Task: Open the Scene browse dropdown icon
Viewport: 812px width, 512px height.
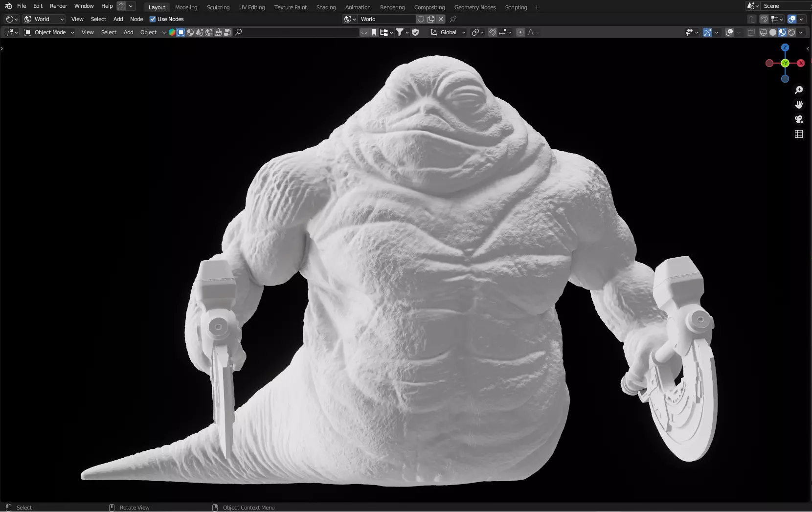Action: [753, 6]
